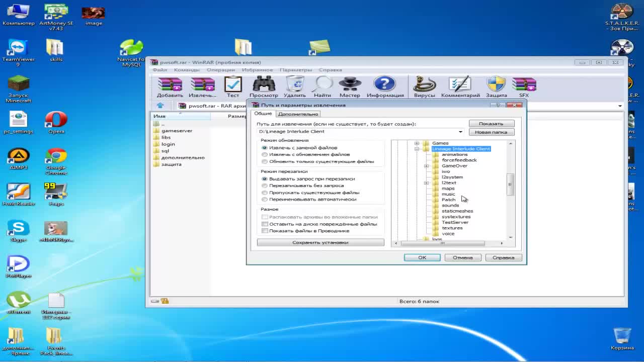Open the Справка menu
This screenshot has height=362, width=644.
point(330,70)
